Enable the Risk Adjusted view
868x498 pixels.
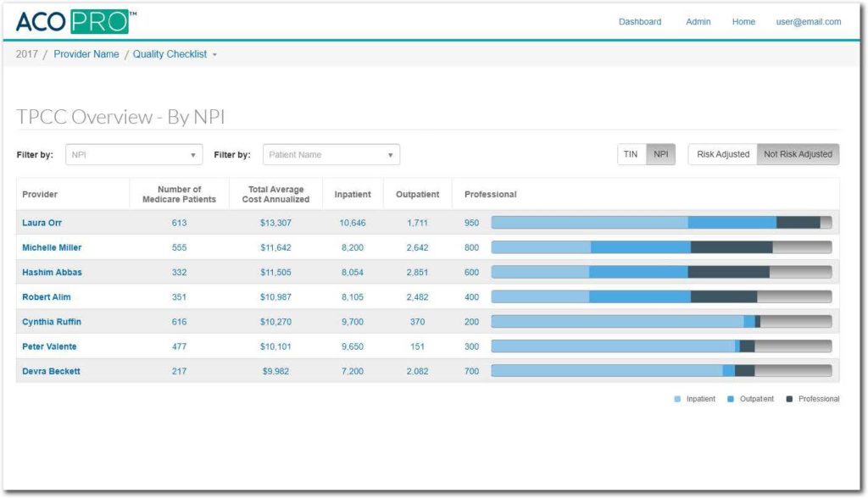(722, 154)
